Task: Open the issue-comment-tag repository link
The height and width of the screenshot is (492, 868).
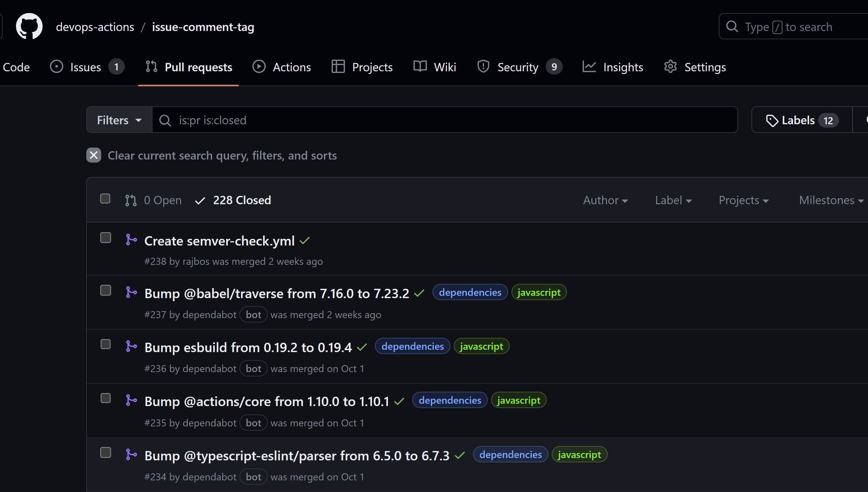Action: (203, 27)
